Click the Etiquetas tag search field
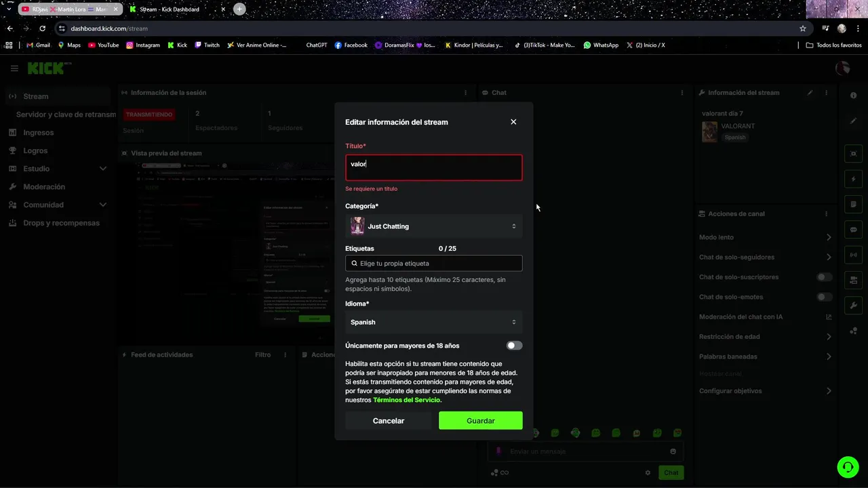868x488 pixels. click(434, 263)
